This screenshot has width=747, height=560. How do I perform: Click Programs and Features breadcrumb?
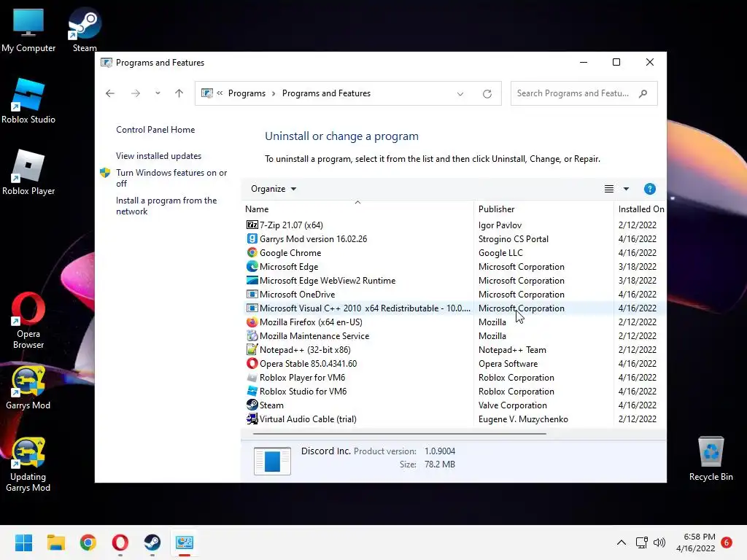[x=326, y=93]
